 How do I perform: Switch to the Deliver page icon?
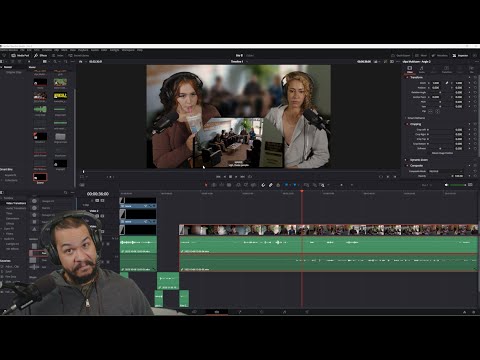(x=307, y=312)
